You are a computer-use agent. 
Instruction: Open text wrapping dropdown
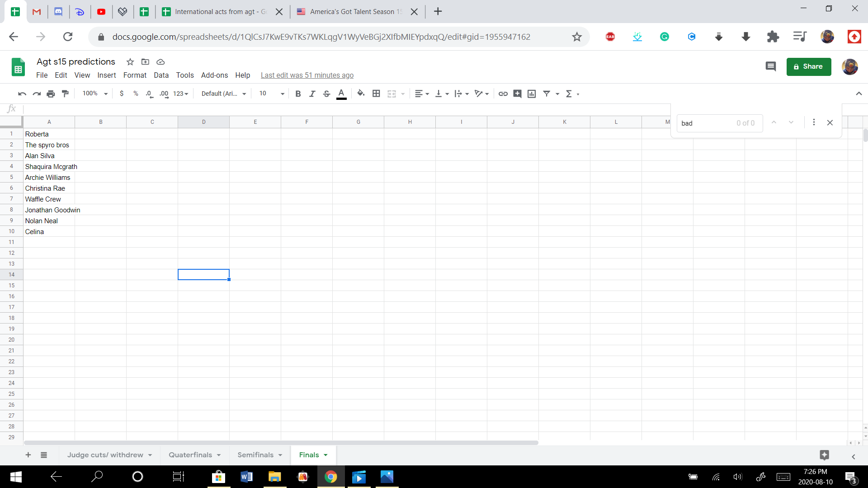coord(462,94)
